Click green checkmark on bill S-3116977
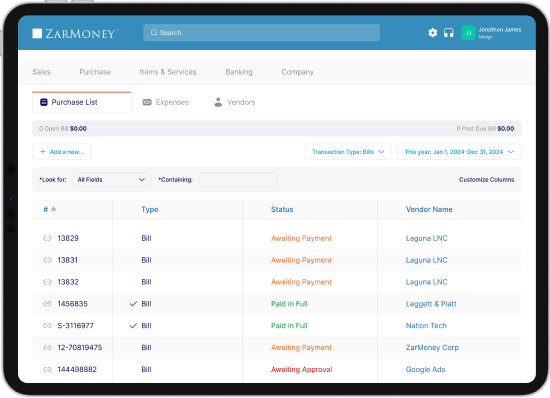 pos(133,325)
